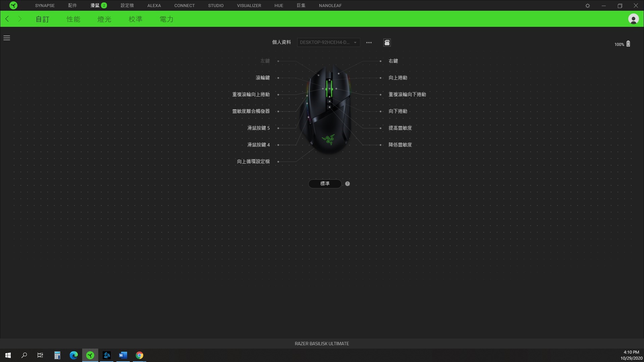This screenshot has width=644, height=362.
Task: Click RAZER BASILISK ULTIMATE device label
Action: point(322,344)
